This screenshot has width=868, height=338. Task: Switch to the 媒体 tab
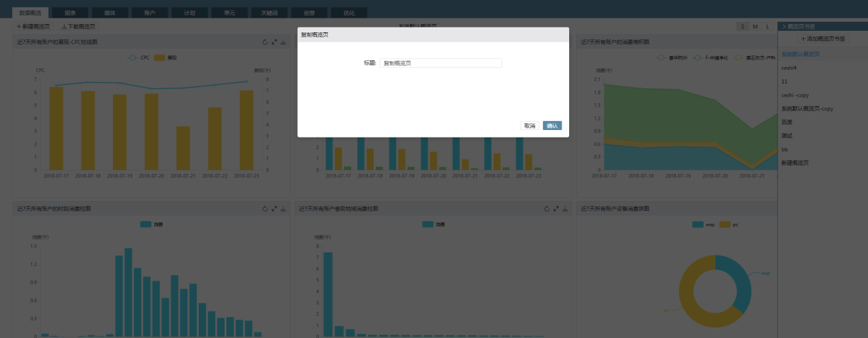pos(110,12)
